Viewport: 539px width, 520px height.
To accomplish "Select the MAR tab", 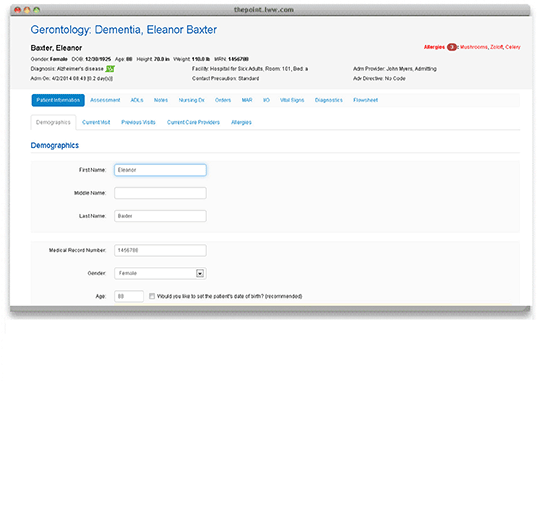I will click(x=247, y=100).
